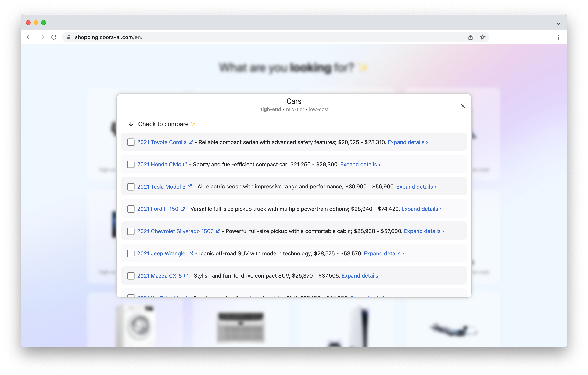Open tab search chevron in title bar
Viewport: 588px width, 375px height.
tap(558, 24)
